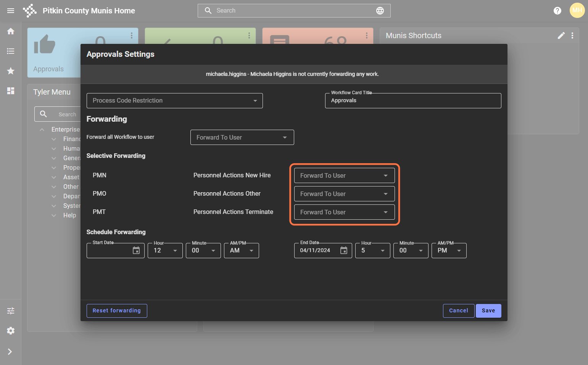Open the end Minute dropdown
This screenshot has height=365, width=588.
[411, 251]
